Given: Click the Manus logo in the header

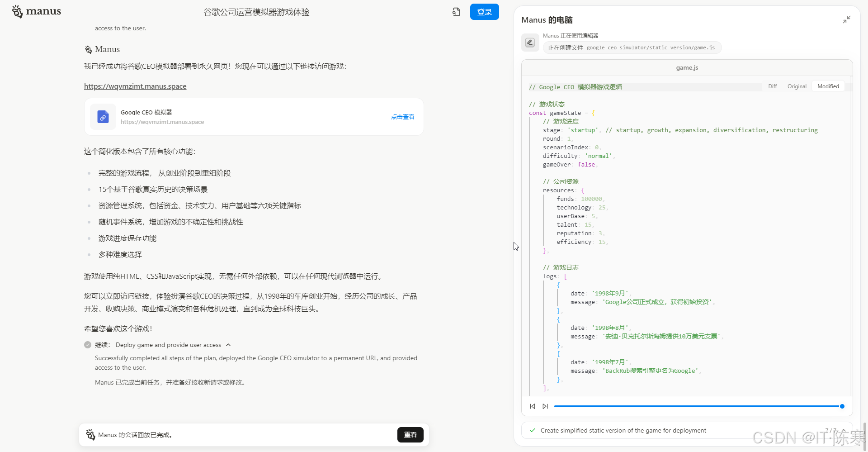Looking at the screenshot, I should pos(37,11).
